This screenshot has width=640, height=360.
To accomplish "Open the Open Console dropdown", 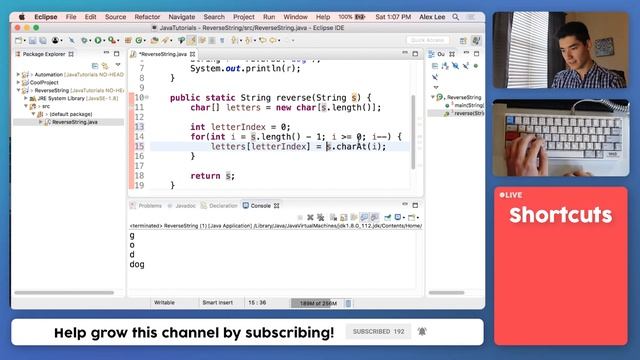I will point(418,218).
